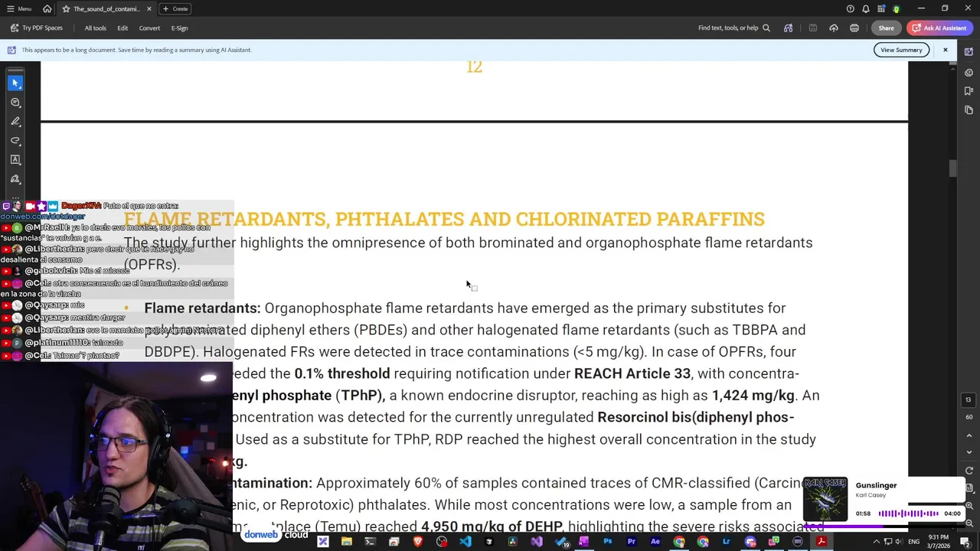Image resolution: width=980 pixels, height=551 pixels.
Task: Click the '0.1% threshold' text
Action: point(342,373)
